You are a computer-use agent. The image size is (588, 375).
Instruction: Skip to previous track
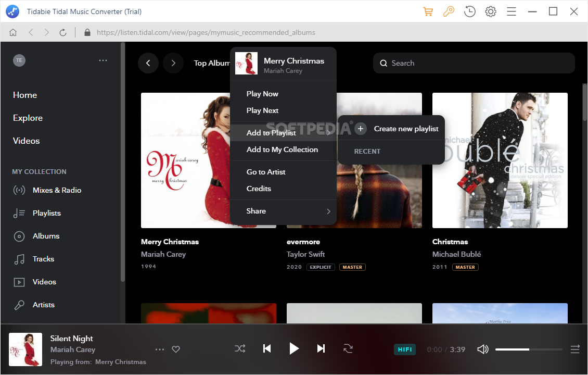(x=267, y=349)
